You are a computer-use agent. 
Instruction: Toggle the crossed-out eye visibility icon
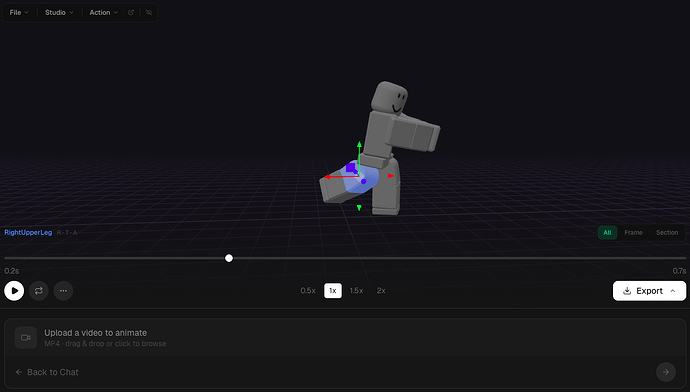149,12
